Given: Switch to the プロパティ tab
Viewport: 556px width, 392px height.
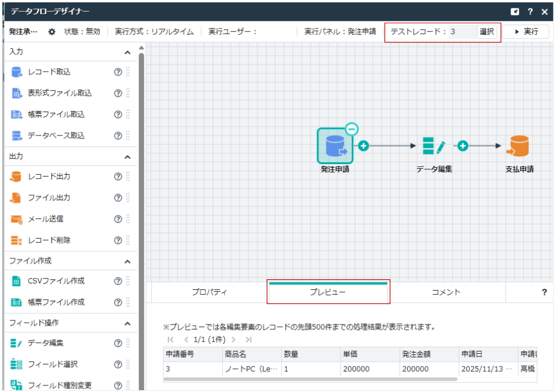Looking at the screenshot, I should [209, 292].
